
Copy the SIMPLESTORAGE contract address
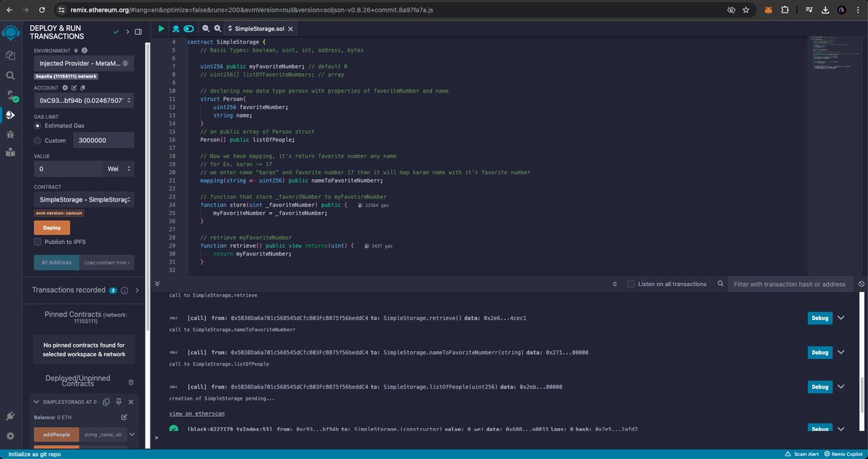pyautogui.click(x=106, y=402)
